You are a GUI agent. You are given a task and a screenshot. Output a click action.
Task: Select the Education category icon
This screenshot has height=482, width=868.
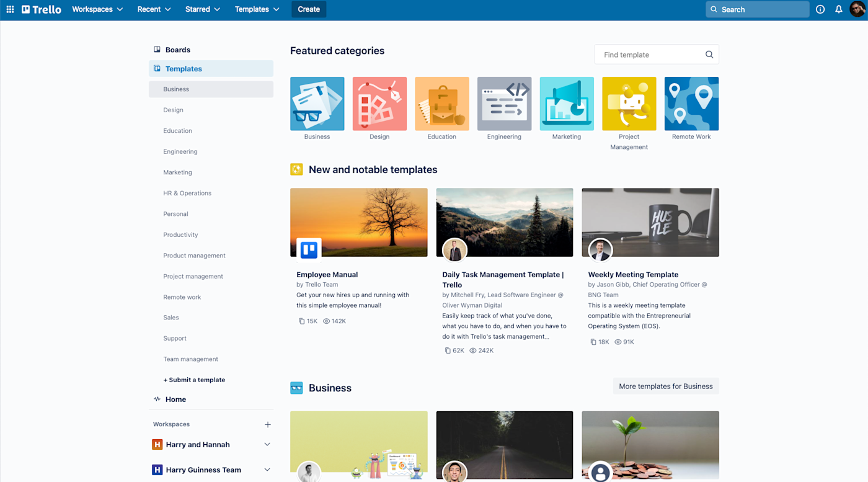442,104
